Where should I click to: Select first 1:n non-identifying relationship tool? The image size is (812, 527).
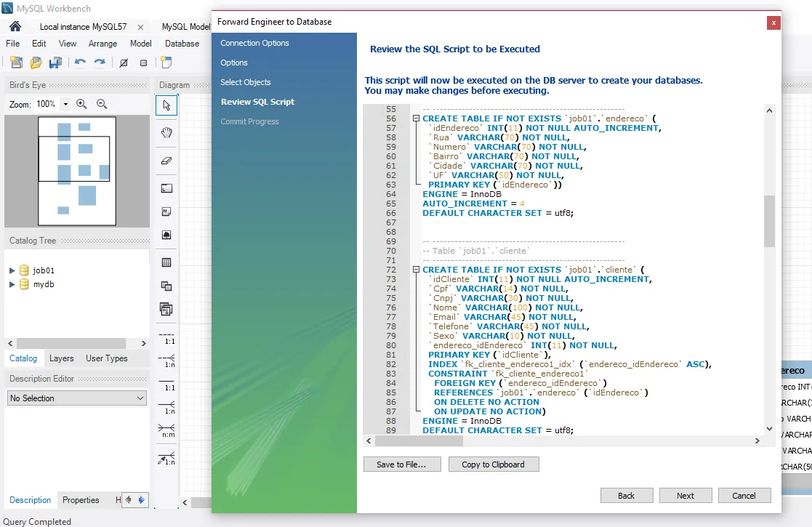click(x=166, y=361)
